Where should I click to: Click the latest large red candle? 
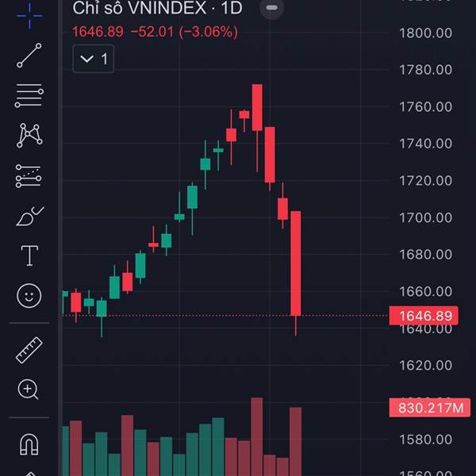pos(296,262)
